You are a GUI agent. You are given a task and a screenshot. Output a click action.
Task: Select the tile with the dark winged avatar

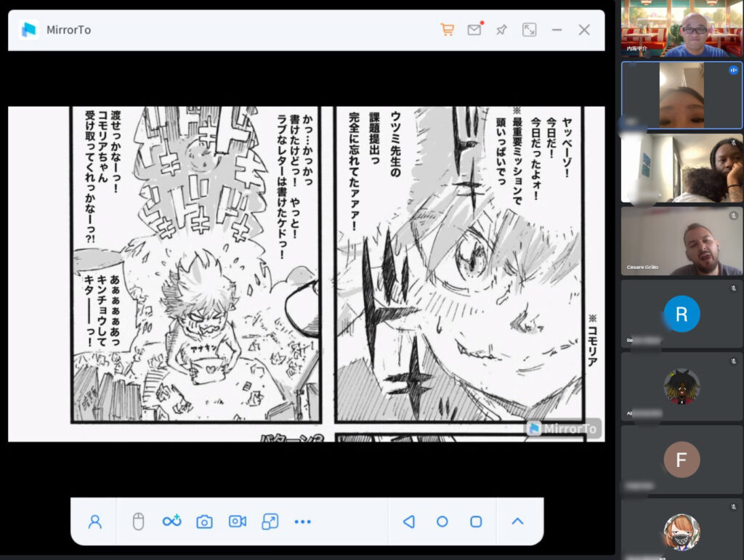(682, 386)
